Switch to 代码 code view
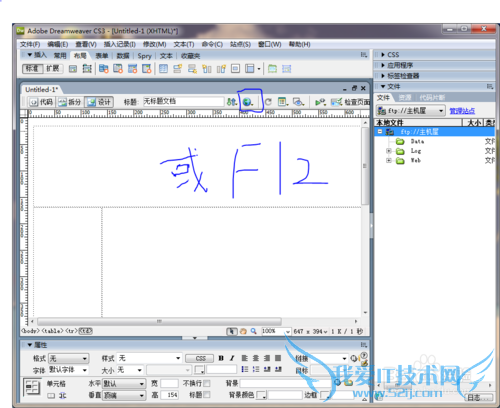500x408 pixels. (x=42, y=102)
